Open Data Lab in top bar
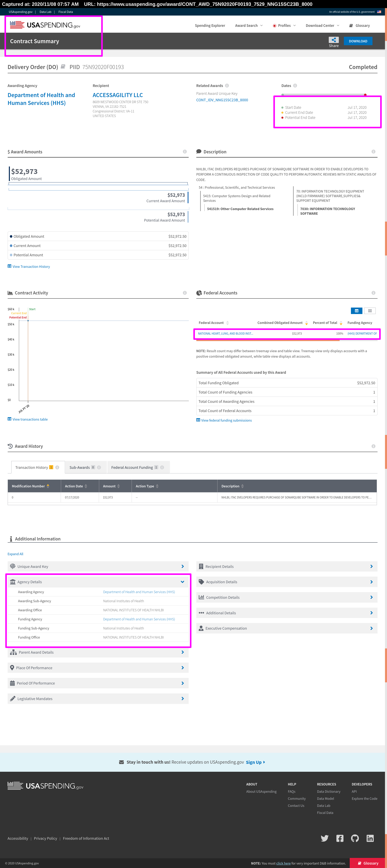Image resolution: width=387 pixels, height=868 pixels. (45, 12)
